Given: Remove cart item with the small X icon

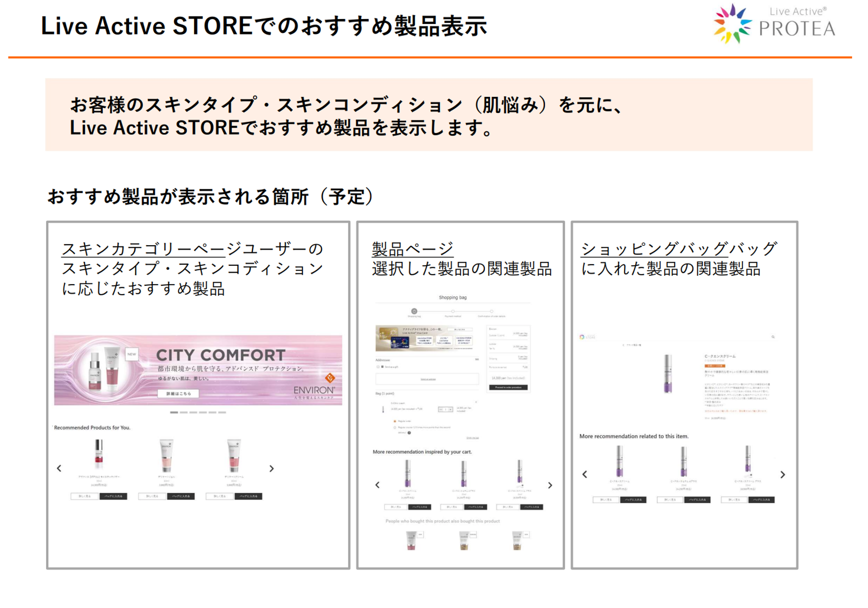Looking at the screenshot, I should coord(476,402).
